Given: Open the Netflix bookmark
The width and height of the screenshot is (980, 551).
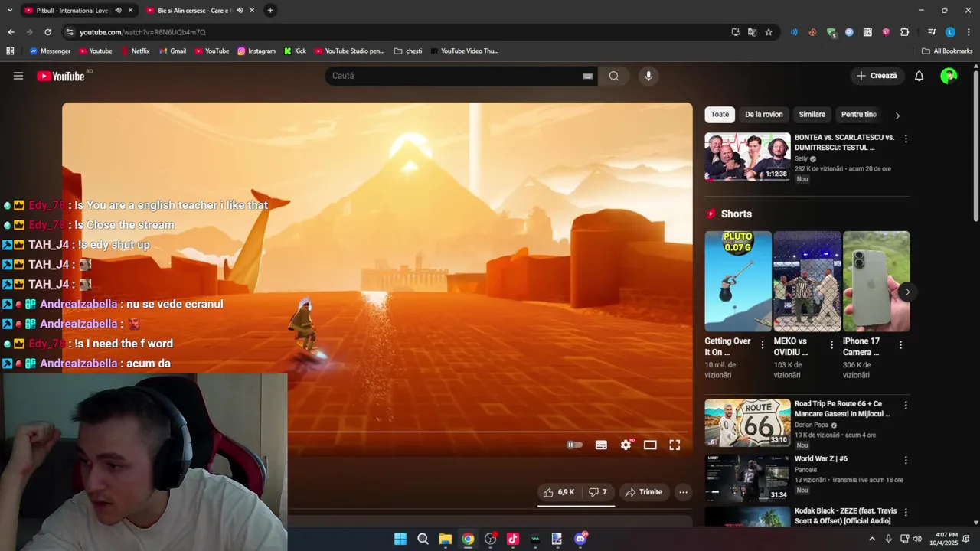Looking at the screenshot, I should click(x=135, y=51).
